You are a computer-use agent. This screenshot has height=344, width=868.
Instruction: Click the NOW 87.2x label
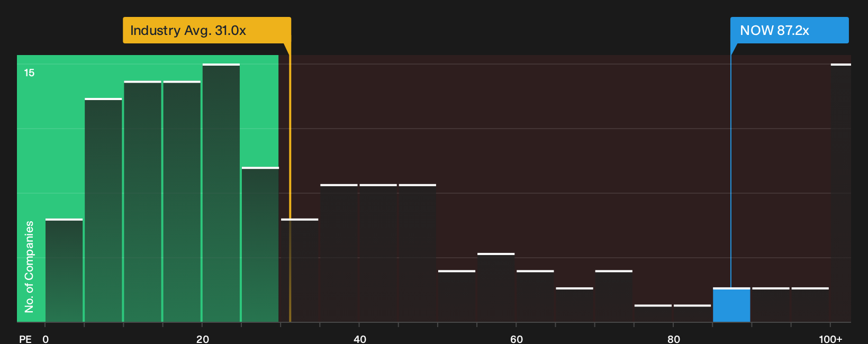click(x=789, y=30)
